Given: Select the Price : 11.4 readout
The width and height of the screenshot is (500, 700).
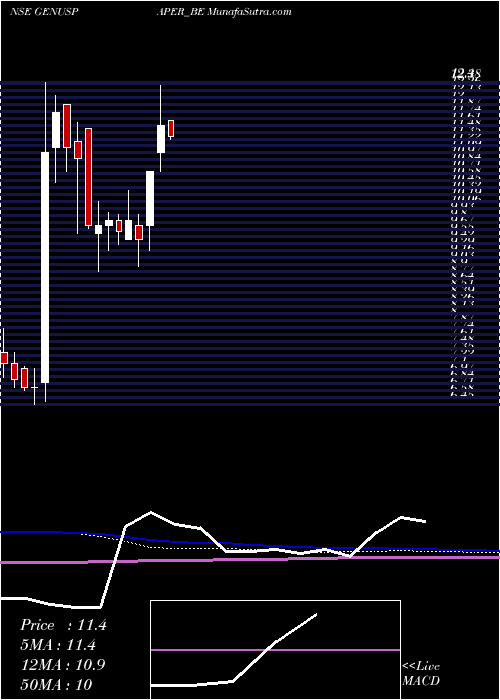Looking at the screenshot, I should tap(63, 625).
